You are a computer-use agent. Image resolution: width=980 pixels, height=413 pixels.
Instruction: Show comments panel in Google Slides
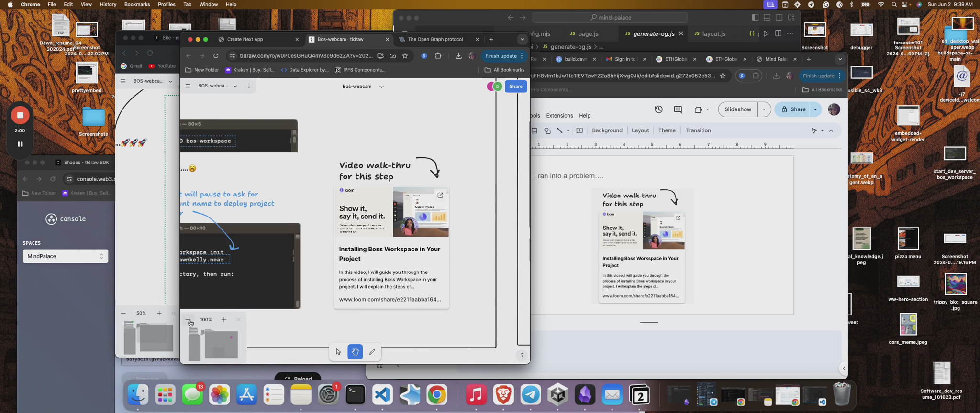pos(678,109)
